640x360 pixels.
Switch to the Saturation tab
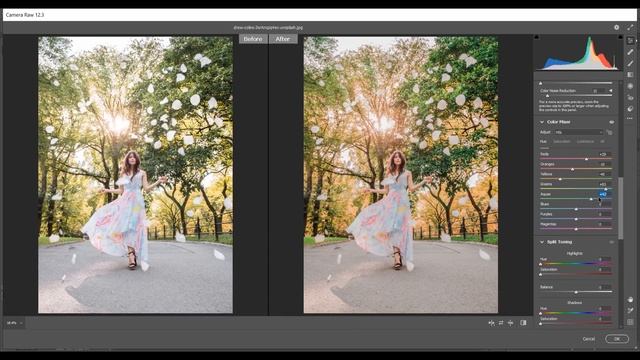562,142
